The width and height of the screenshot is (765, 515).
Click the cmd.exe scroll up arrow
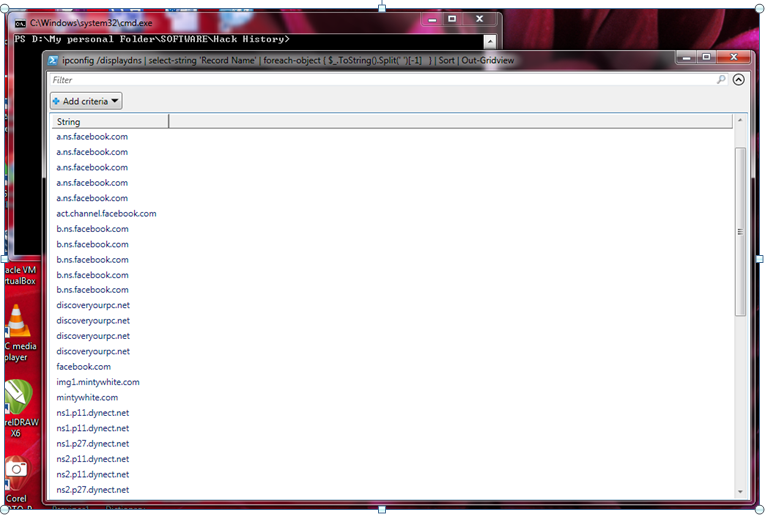coord(490,41)
